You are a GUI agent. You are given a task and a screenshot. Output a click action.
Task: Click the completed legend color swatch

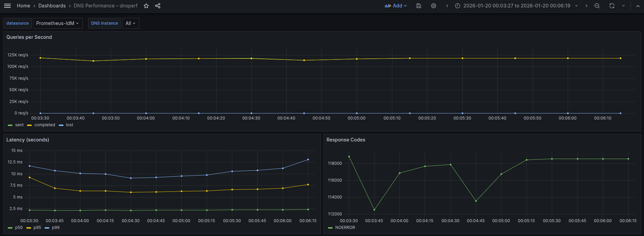click(x=29, y=125)
